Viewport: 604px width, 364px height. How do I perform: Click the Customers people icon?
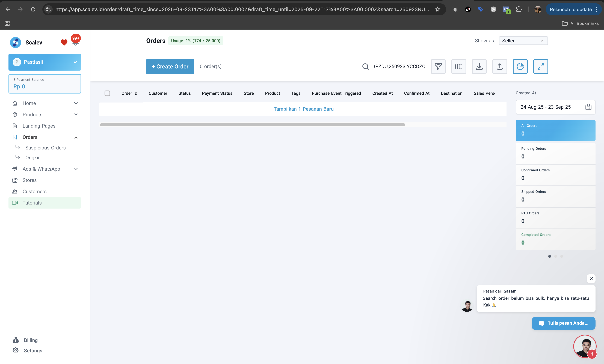[15, 191]
